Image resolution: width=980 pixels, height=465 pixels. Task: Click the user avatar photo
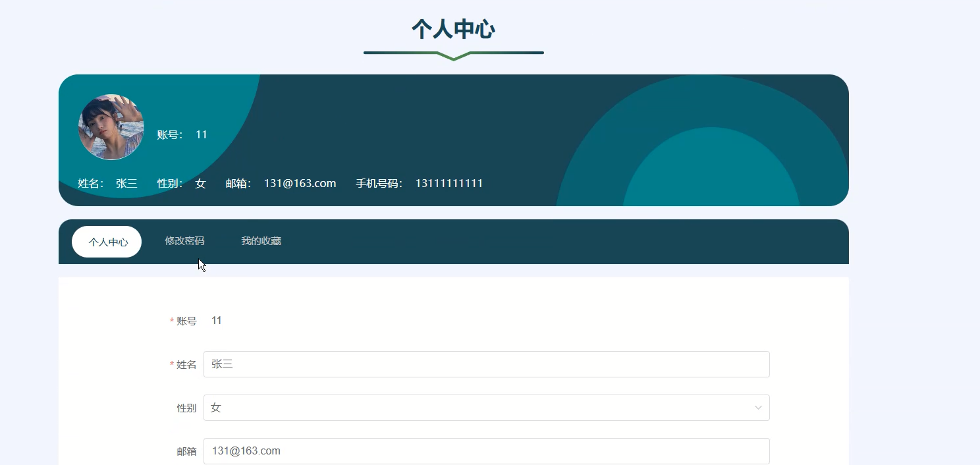(111, 127)
